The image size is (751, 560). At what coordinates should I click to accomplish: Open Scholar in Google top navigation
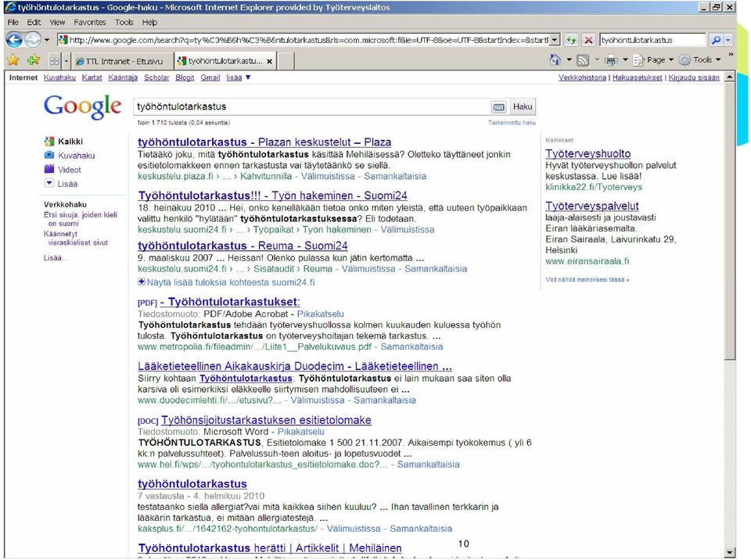[156, 77]
